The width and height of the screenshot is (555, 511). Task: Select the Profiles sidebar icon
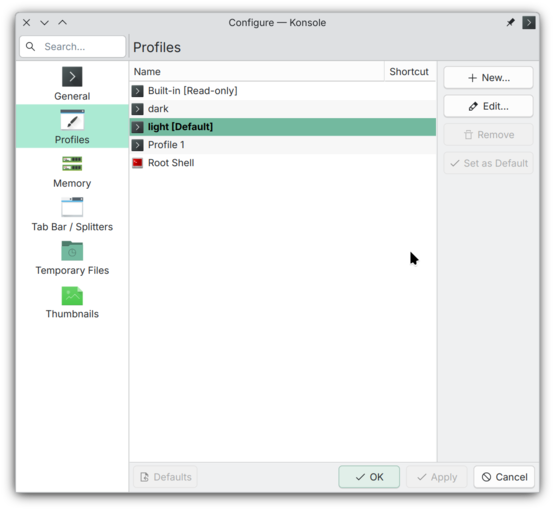pos(72,120)
